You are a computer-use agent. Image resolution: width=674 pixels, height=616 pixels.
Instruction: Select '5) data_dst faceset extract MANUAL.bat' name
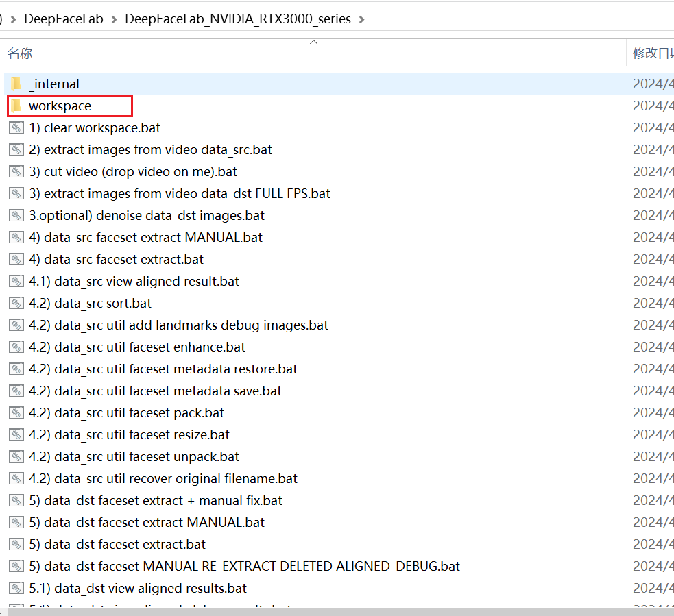point(147,522)
